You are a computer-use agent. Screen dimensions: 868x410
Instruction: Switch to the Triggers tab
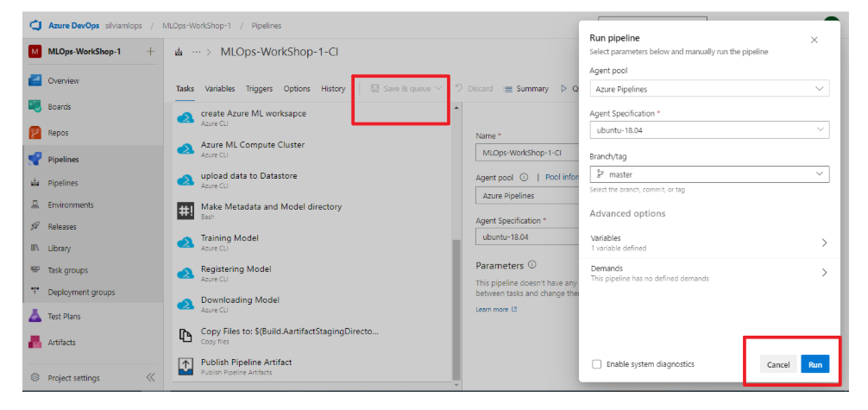click(x=259, y=89)
